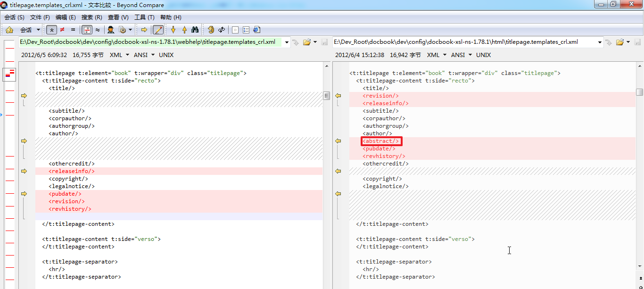Image resolution: width=644 pixels, height=289 pixels.
Task: Go to next difference down arrow
Action: pos(173,30)
